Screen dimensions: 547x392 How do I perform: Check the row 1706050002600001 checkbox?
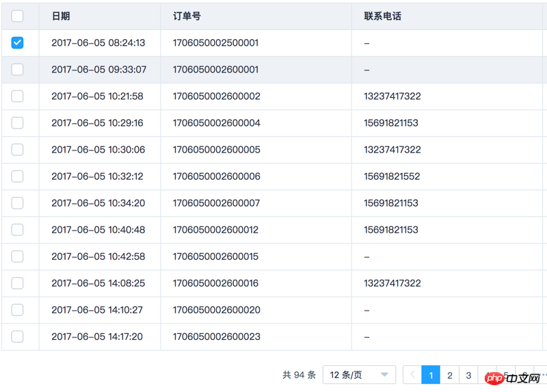click(x=18, y=70)
